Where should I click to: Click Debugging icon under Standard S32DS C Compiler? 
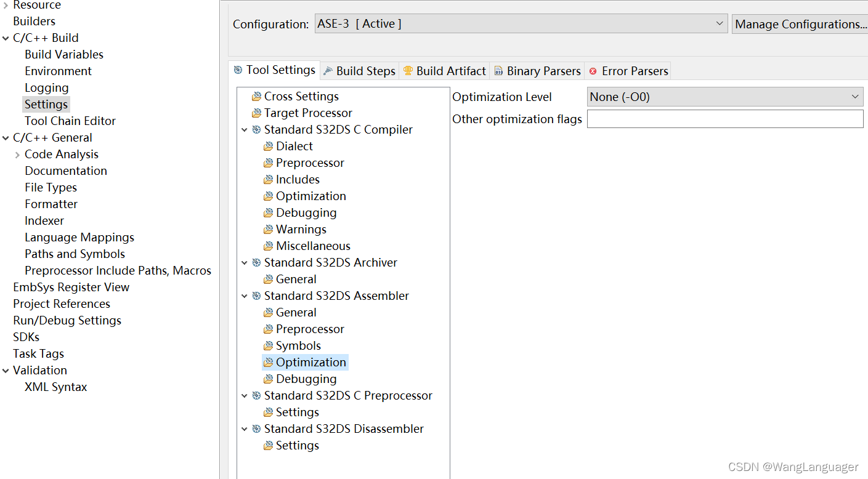[x=268, y=213]
